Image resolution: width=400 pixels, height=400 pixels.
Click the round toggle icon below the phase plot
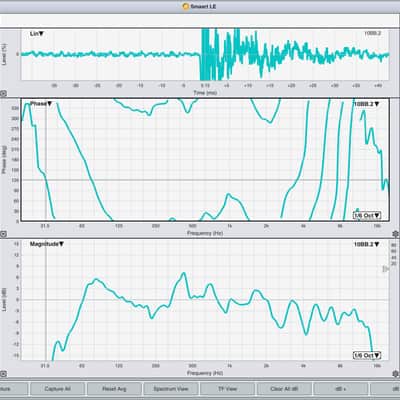3,234
